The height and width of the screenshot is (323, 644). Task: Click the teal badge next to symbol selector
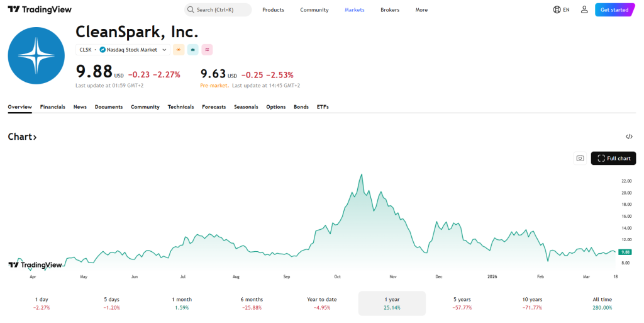(193, 50)
